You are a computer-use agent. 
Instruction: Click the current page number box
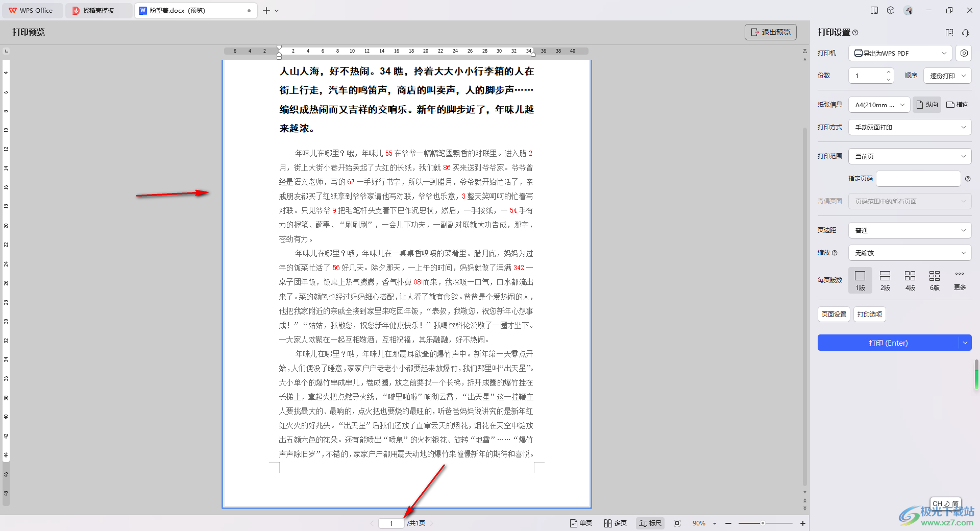pyautogui.click(x=391, y=523)
